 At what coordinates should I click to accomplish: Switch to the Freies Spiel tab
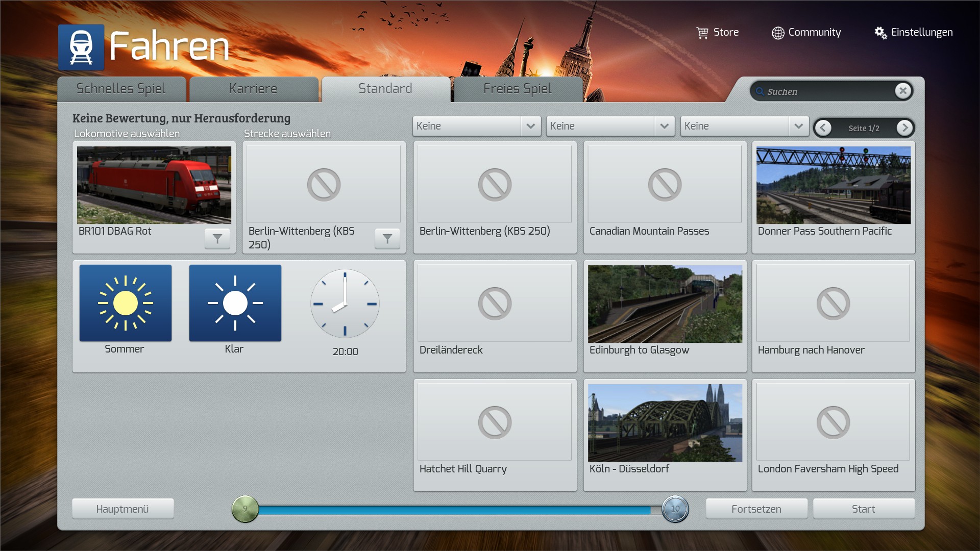[x=517, y=89]
